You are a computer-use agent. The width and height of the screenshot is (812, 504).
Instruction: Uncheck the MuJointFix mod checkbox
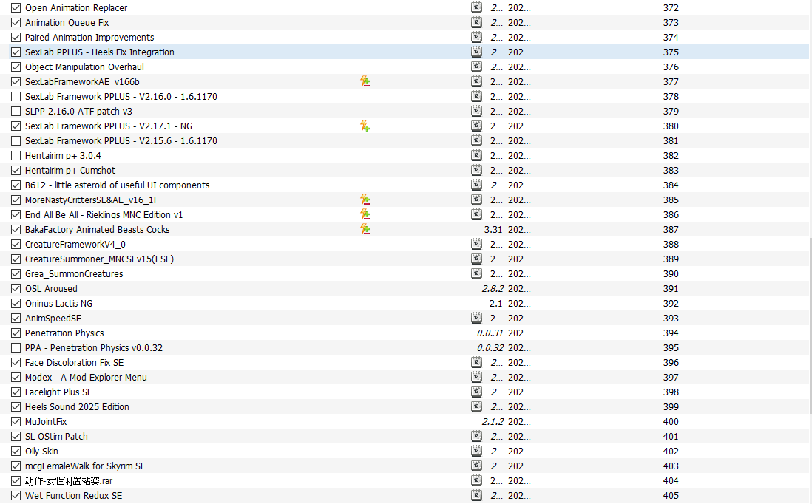pyautogui.click(x=16, y=422)
